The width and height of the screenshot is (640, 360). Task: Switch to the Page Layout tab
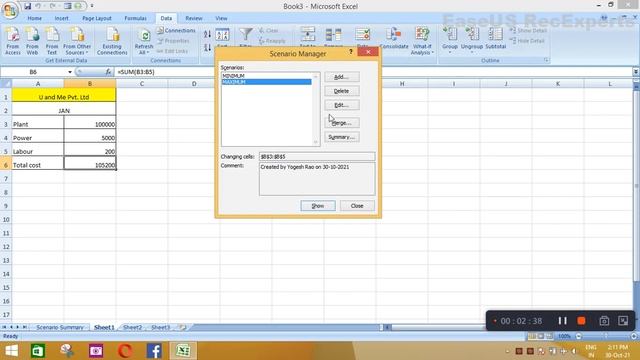click(97, 18)
